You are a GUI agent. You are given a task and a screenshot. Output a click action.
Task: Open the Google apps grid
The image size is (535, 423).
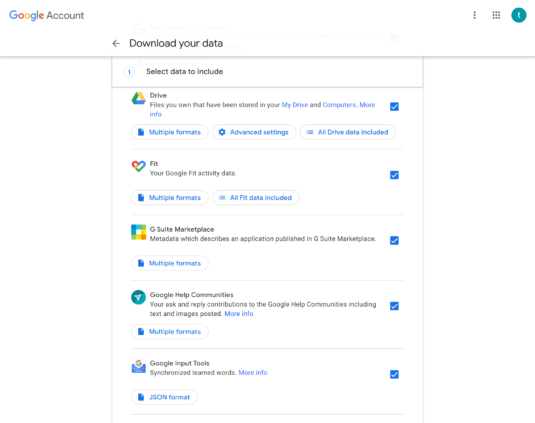click(x=496, y=15)
